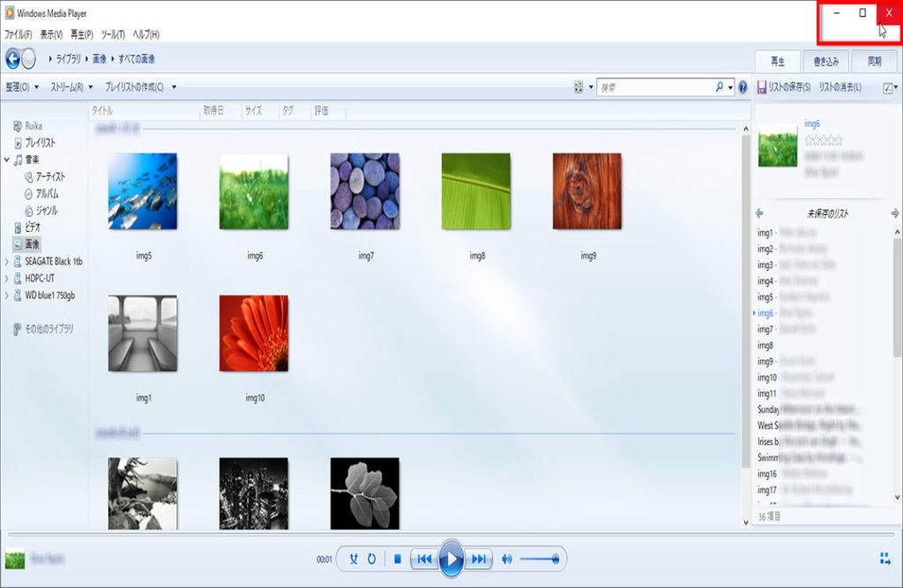
Task: Collapse the 音楽 tree node
Action: pos(7,160)
